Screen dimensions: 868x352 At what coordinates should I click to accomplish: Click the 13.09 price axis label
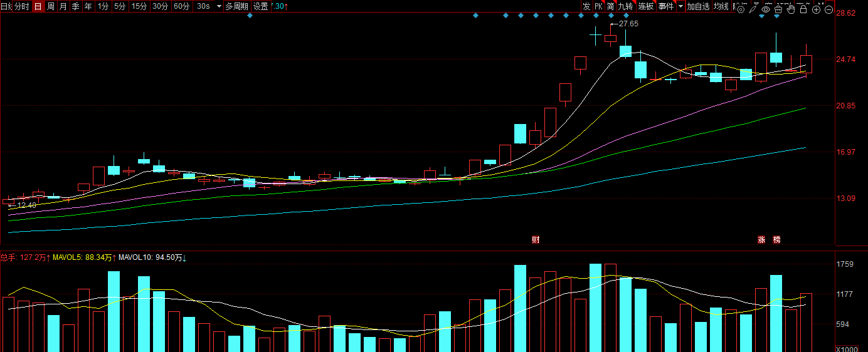click(846, 199)
